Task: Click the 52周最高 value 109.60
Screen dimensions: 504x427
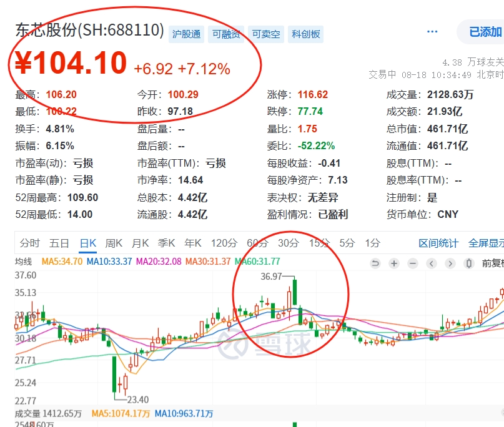Action: [82, 198]
